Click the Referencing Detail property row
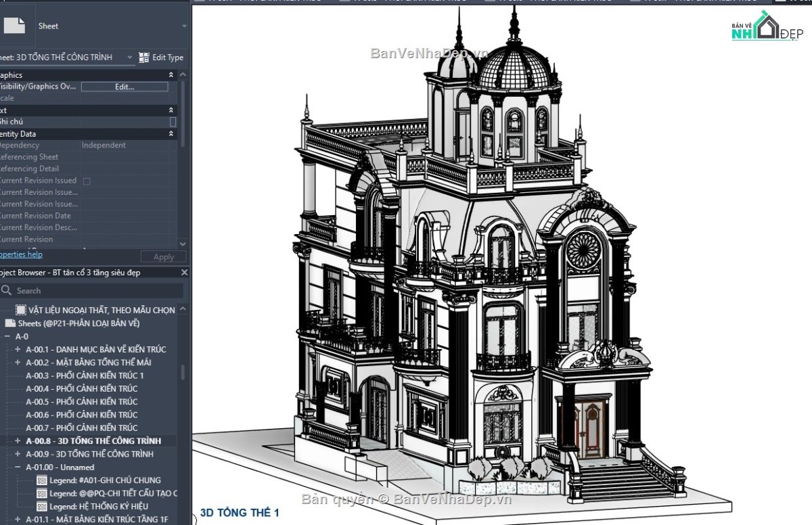Screen dimensions: 812x525 coord(89,169)
